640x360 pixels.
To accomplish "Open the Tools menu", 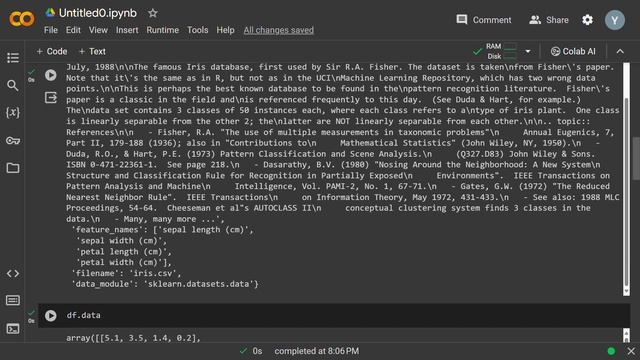I will 198,30.
